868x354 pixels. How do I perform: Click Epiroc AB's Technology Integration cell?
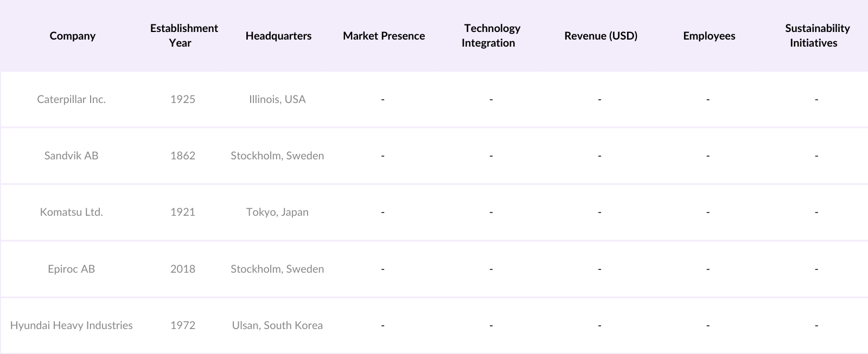tap(491, 269)
